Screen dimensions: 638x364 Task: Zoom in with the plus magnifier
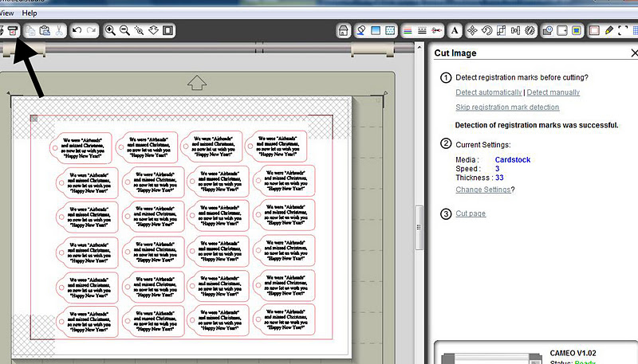pos(110,30)
